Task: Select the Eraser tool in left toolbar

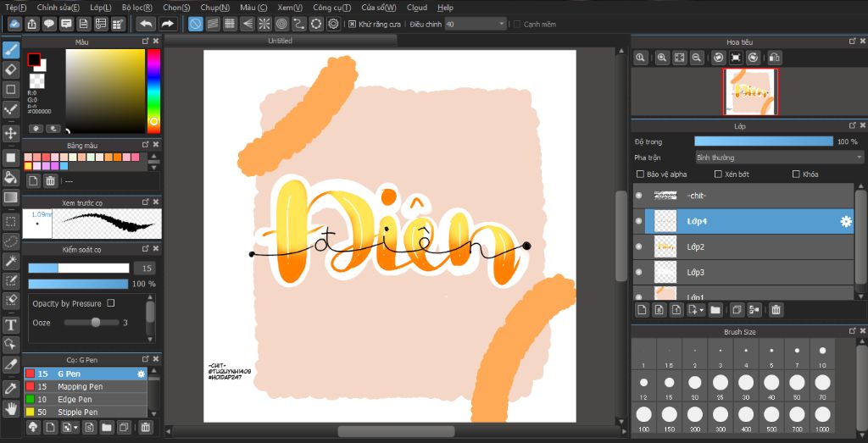Action: tap(10, 69)
